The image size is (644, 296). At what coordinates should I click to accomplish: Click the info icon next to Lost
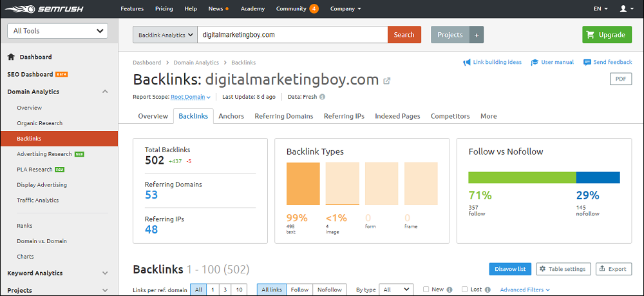click(488, 290)
